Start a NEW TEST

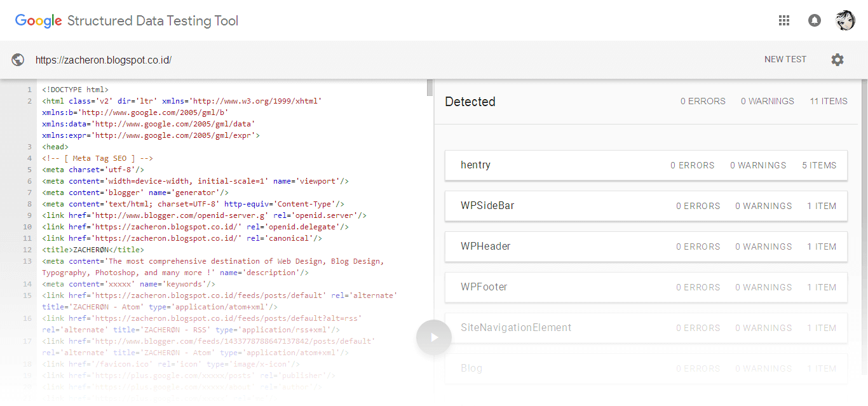click(x=785, y=59)
